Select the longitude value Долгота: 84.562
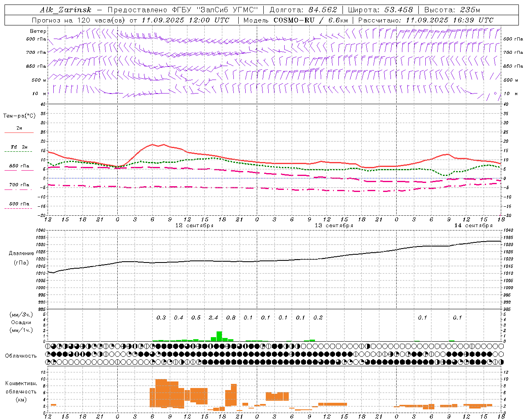This screenshot has height=420, width=525. click(304, 10)
